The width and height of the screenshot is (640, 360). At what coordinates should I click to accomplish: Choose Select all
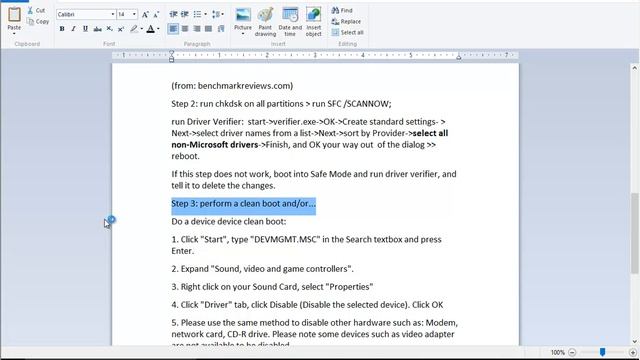point(347,32)
